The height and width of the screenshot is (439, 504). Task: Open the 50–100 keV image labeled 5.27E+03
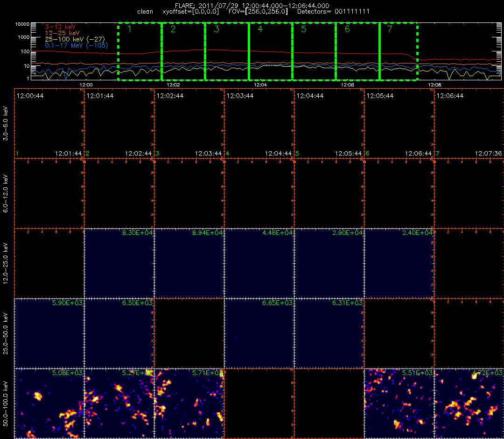[119, 404]
